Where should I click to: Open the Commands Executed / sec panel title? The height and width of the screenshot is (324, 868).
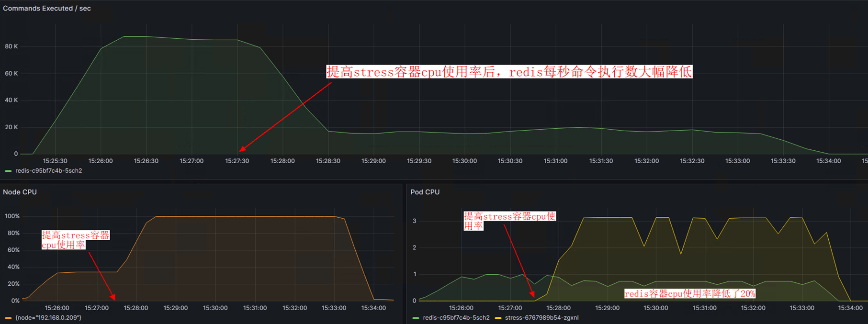coord(47,8)
